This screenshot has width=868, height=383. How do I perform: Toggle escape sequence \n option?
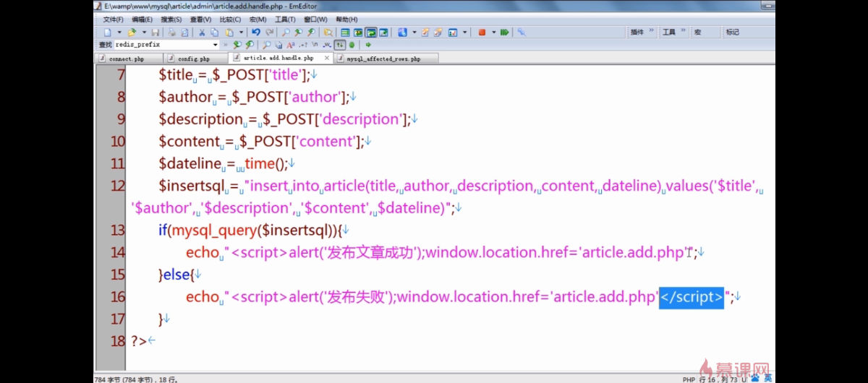click(x=315, y=44)
